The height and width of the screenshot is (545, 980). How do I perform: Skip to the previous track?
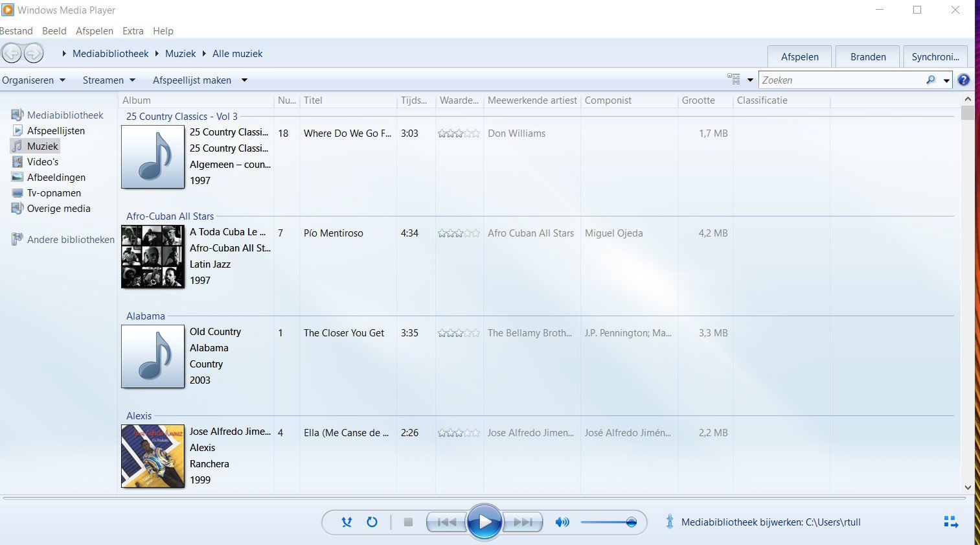(x=446, y=522)
